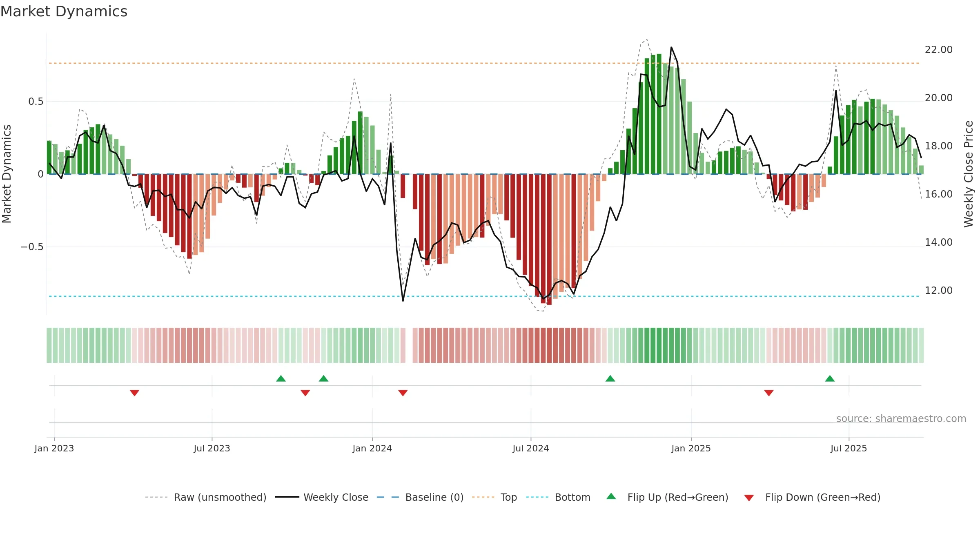Click the orange dashed Top threshold line

coord(484,63)
